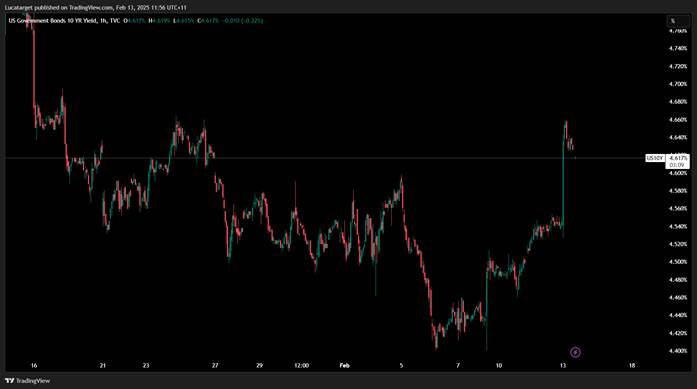Click the 18 date label on time axis
Image resolution: width=697 pixels, height=389 pixels.
632,365
